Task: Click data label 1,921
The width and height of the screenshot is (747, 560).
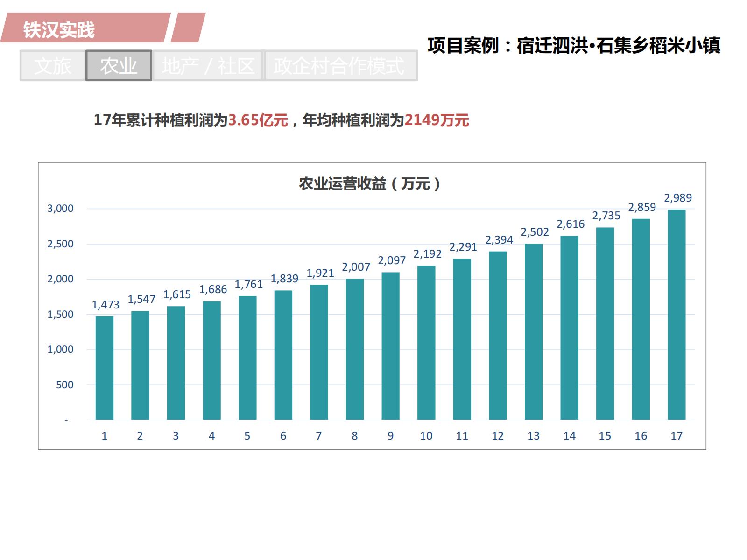Action: click(320, 273)
